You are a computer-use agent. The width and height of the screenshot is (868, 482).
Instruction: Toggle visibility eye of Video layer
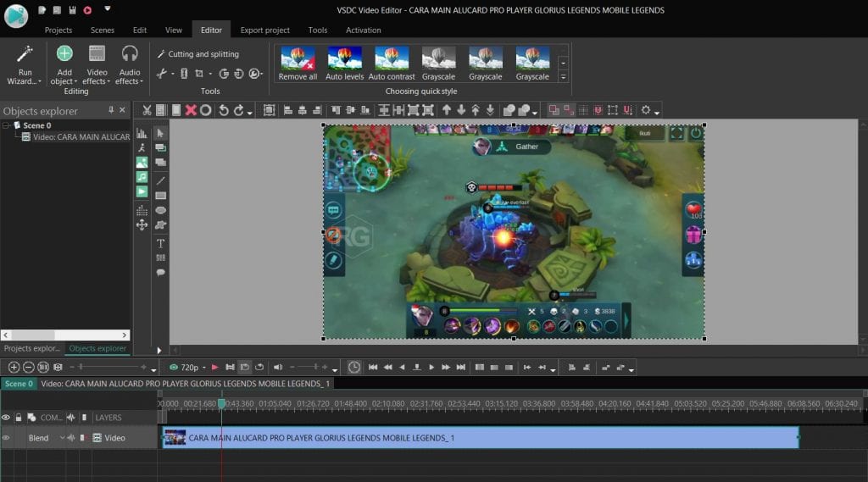tap(6, 438)
